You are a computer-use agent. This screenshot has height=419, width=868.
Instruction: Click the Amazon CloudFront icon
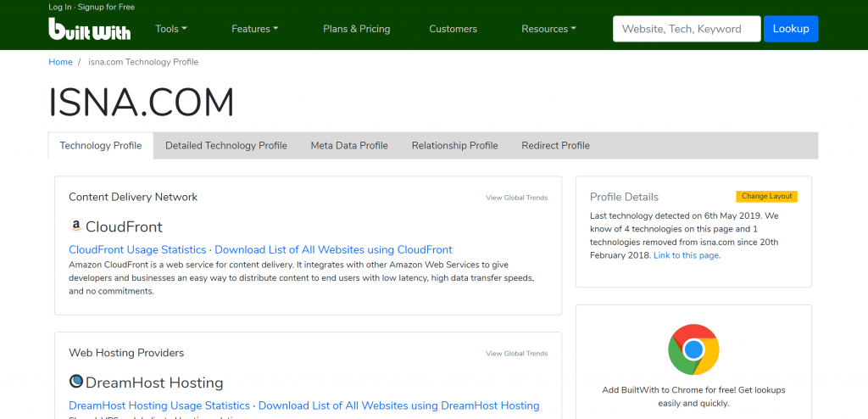75,226
